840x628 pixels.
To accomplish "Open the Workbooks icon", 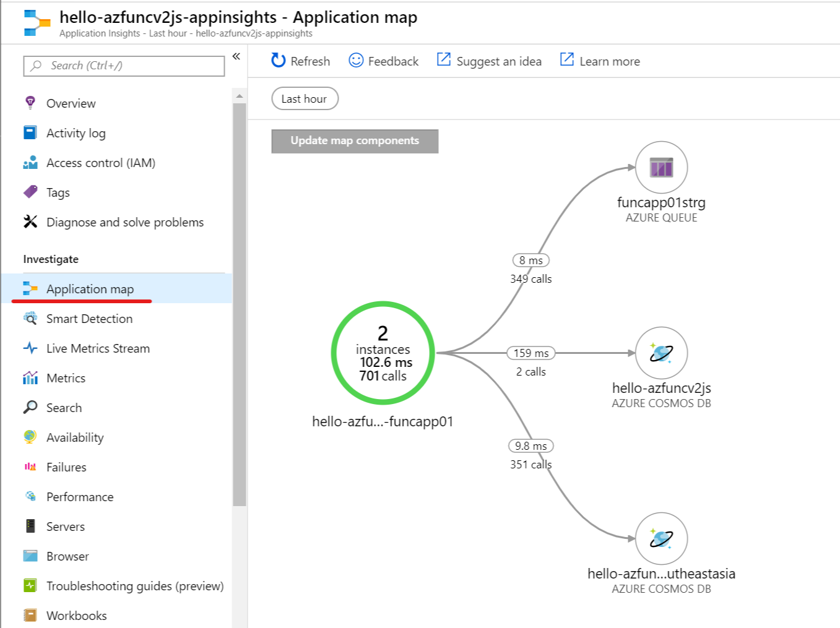I will pos(29,615).
